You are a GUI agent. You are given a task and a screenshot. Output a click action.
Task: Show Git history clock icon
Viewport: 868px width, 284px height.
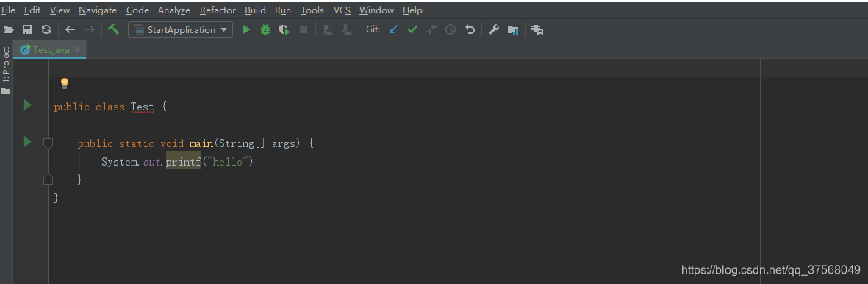point(451,30)
